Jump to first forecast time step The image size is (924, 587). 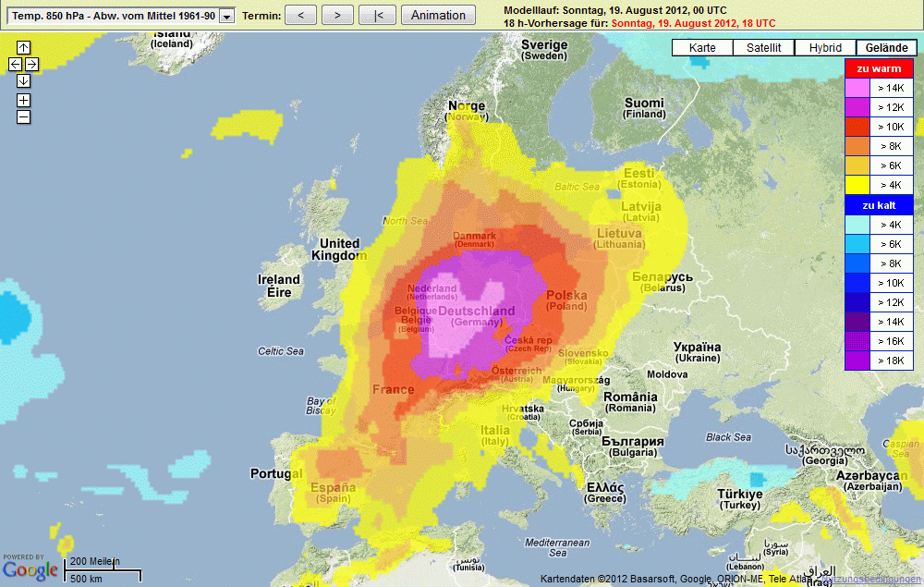(377, 16)
